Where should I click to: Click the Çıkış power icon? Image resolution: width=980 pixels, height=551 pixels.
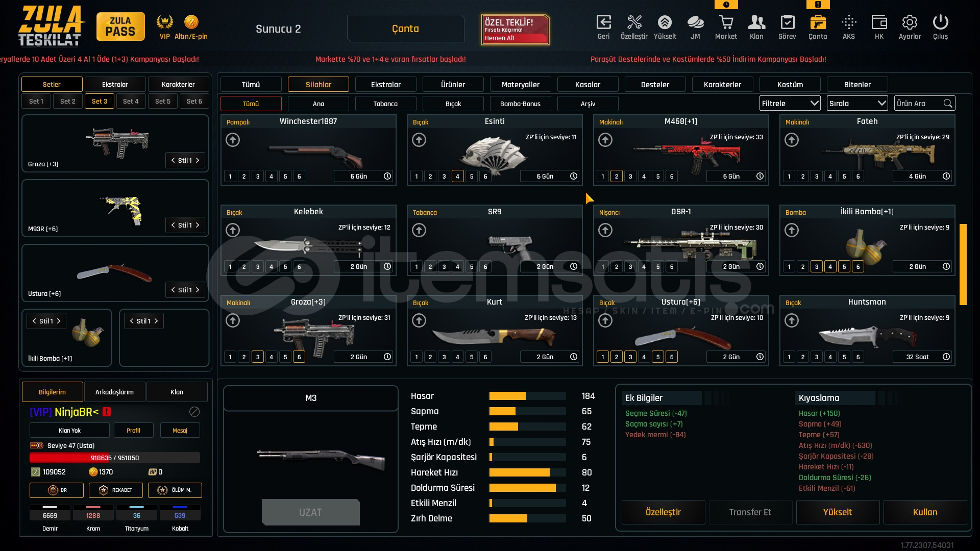pyautogui.click(x=940, y=22)
